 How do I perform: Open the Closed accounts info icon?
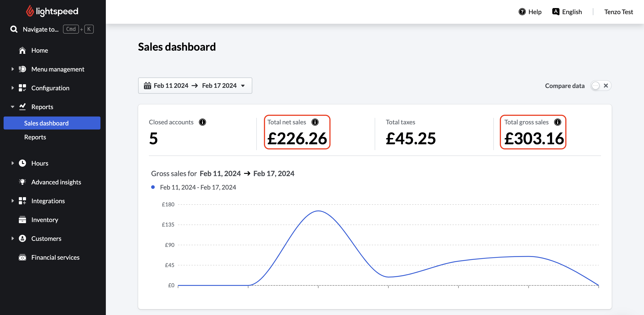point(202,122)
